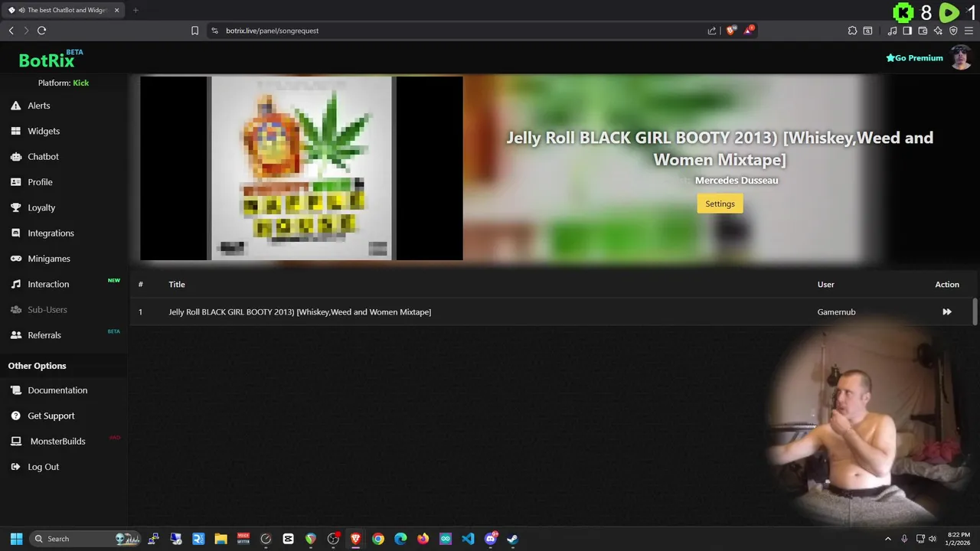This screenshot has width=980, height=551.
Task: Go back in the browser
Action: pyautogui.click(x=11, y=31)
